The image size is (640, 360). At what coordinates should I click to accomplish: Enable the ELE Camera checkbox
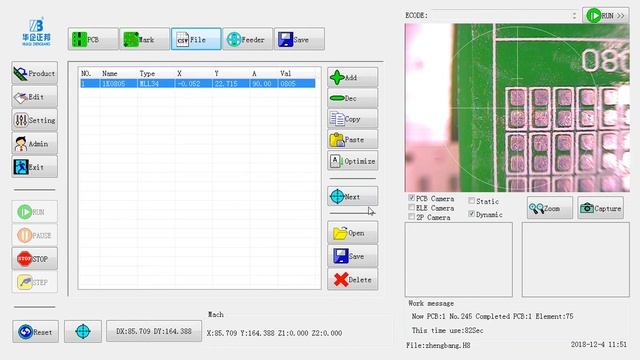tap(411, 207)
